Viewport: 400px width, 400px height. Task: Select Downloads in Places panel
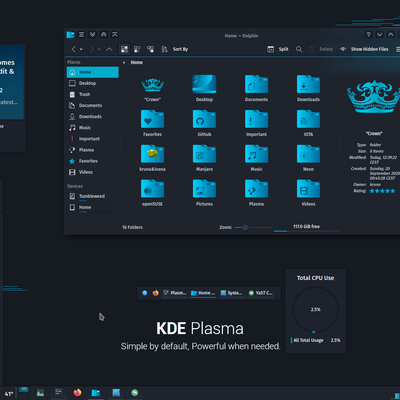pyautogui.click(x=92, y=117)
